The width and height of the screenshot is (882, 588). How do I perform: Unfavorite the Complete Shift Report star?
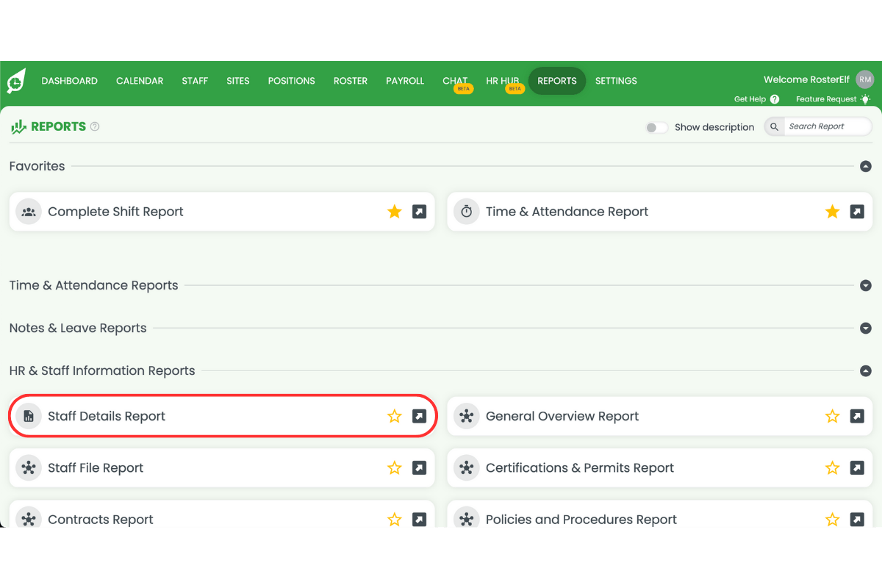pyautogui.click(x=395, y=211)
